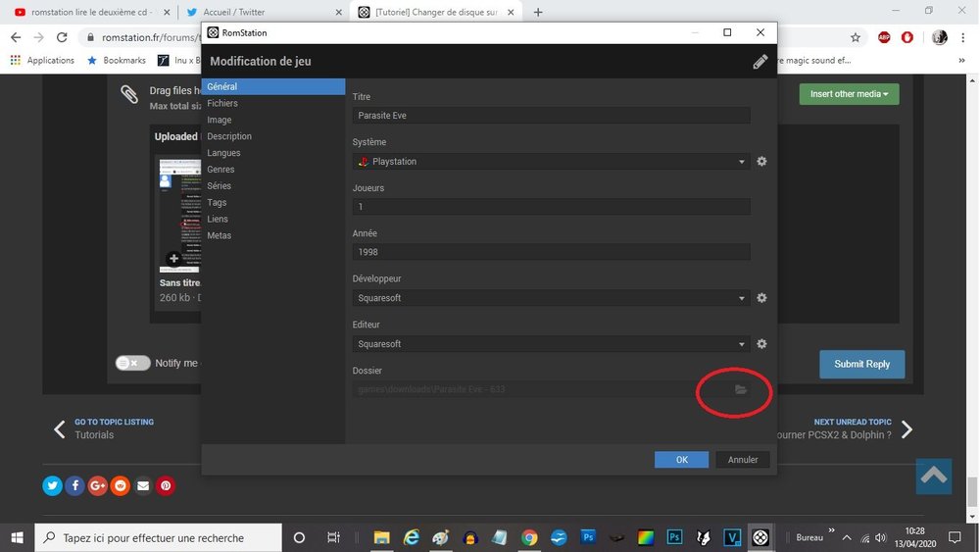Select the Tags section
Screen dimensions: 980x552
tap(273, 203)
